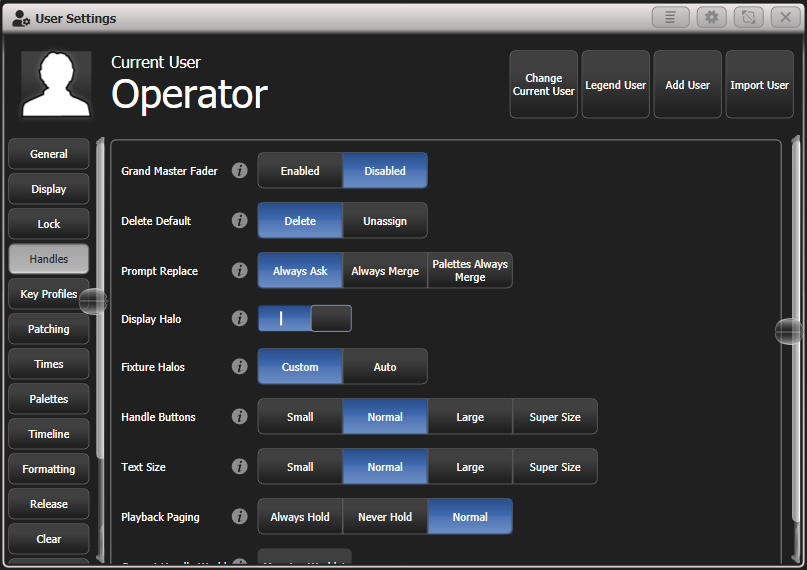Open the Release settings tab
Image resolution: width=807 pixels, height=570 pixels.
pos(48,503)
